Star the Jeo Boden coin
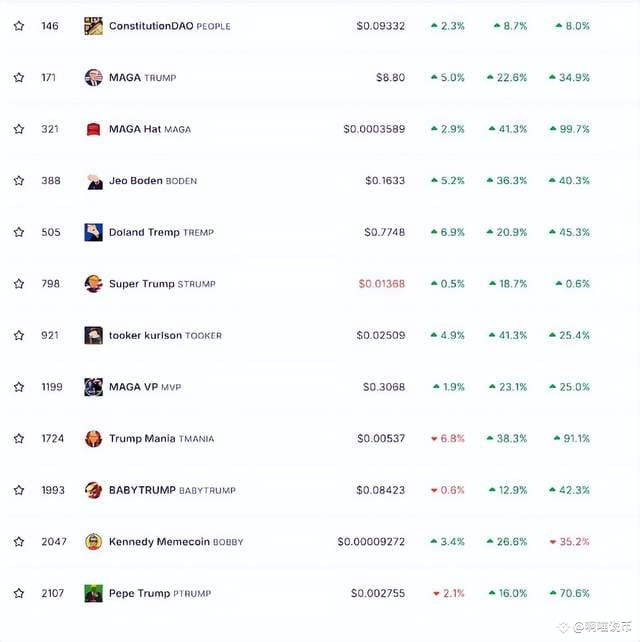Image resolution: width=640 pixels, height=642 pixels. (18, 181)
